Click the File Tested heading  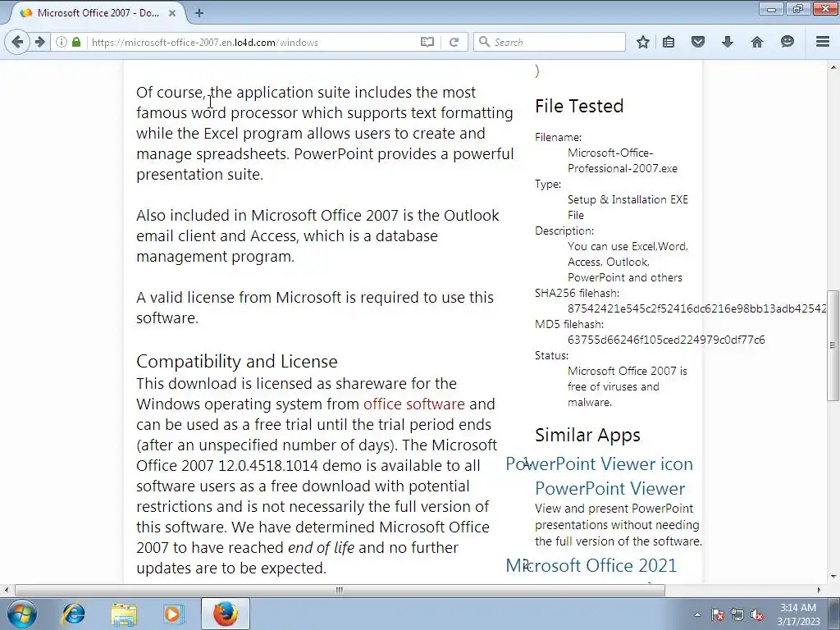pos(579,106)
